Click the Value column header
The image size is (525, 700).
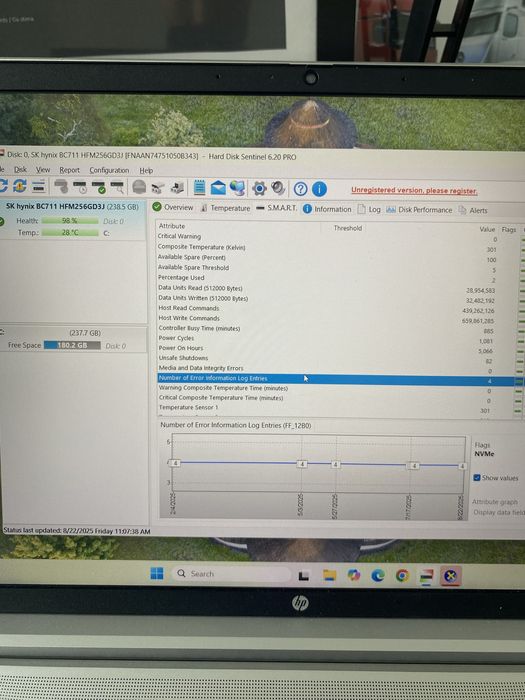point(487,229)
